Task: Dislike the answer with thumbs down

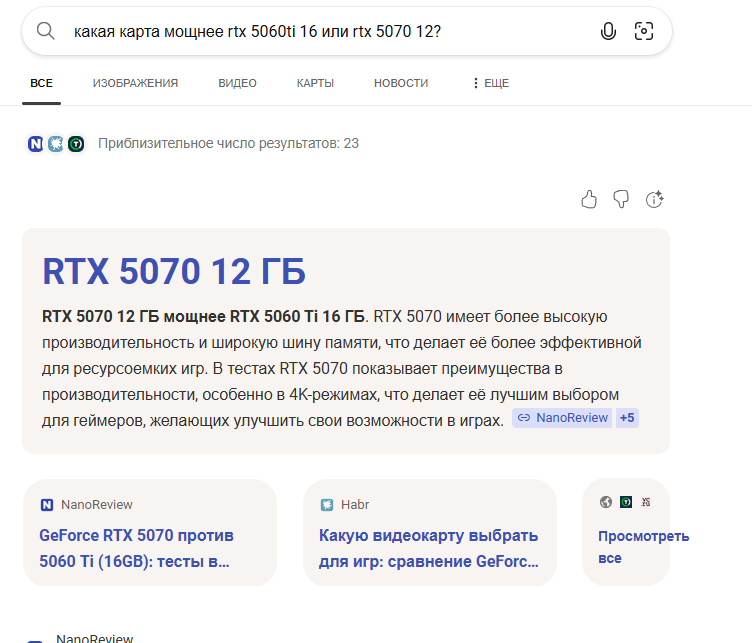Action: [x=621, y=199]
